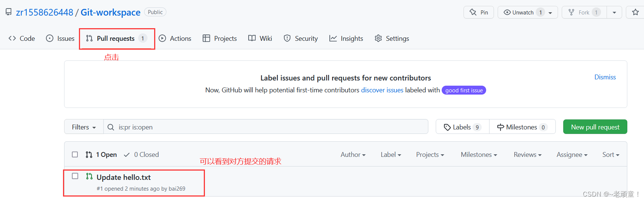Check the box for Update hello.txt
This screenshot has width=644, height=201.
click(75, 176)
